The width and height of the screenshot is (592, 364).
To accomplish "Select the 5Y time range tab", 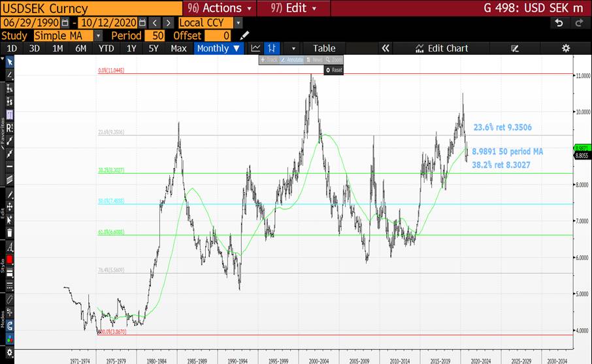I will point(154,48).
